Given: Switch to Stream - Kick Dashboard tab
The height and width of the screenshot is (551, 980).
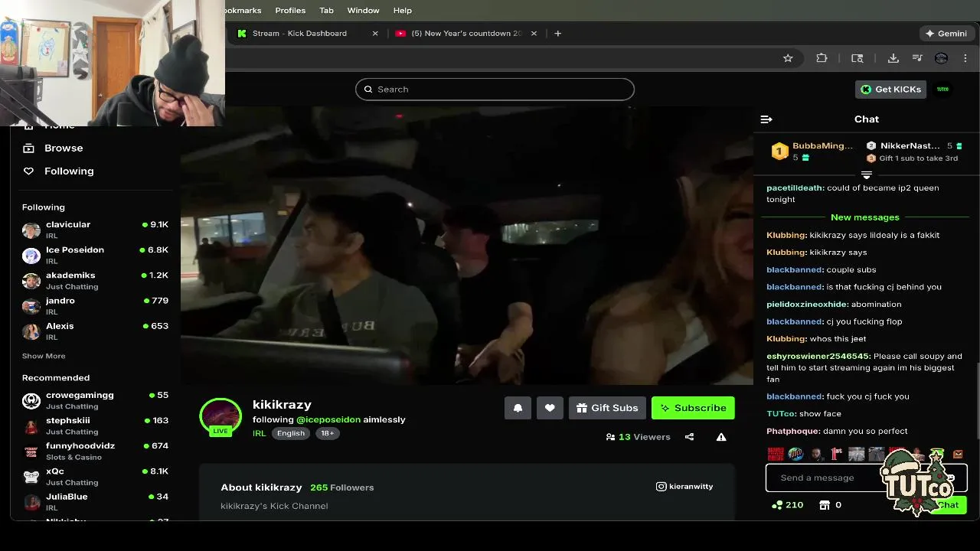Looking at the screenshot, I should tap(306, 33).
